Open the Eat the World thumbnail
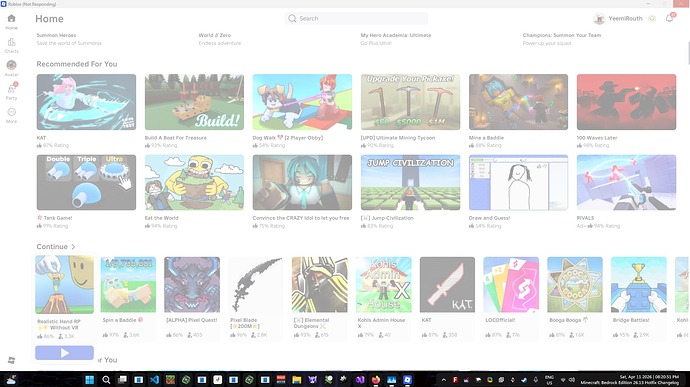Image resolution: width=690 pixels, height=387 pixels. coord(194,182)
